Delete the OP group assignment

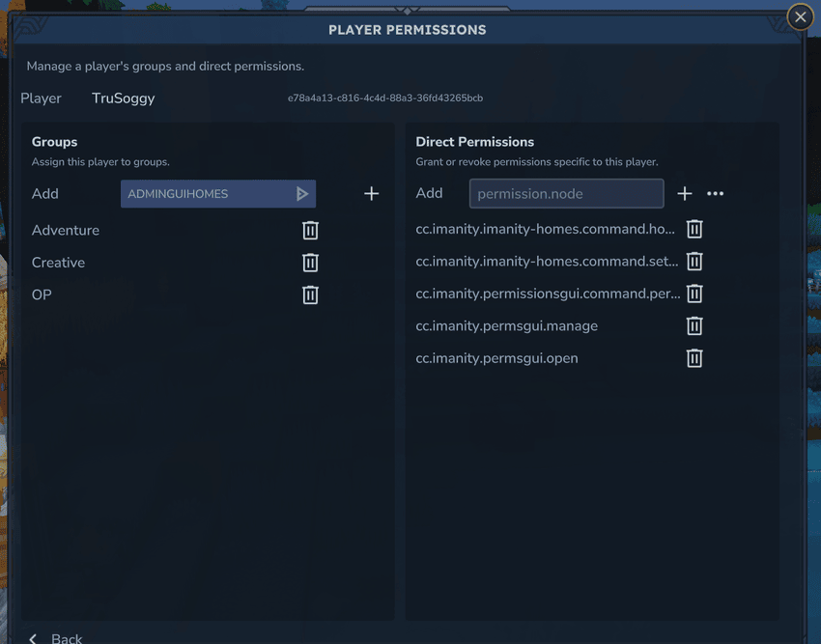(310, 294)
